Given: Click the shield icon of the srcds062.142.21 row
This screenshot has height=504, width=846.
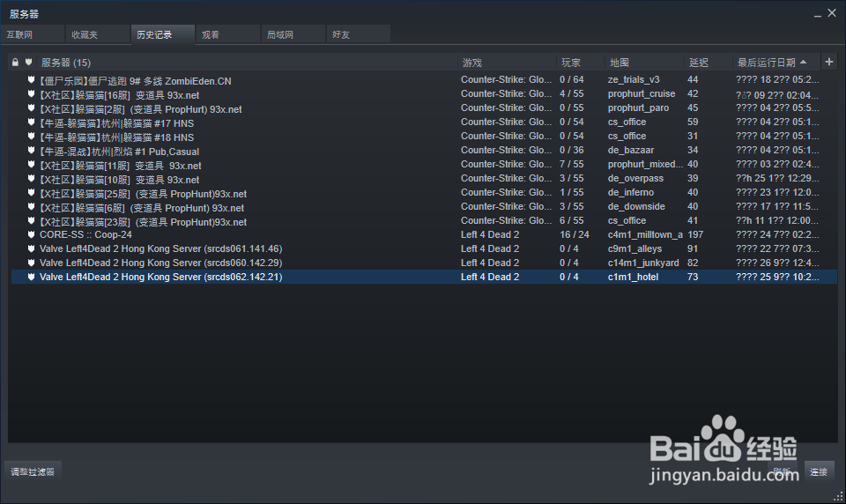Looking at the screenshot, I should click(32, 277).
